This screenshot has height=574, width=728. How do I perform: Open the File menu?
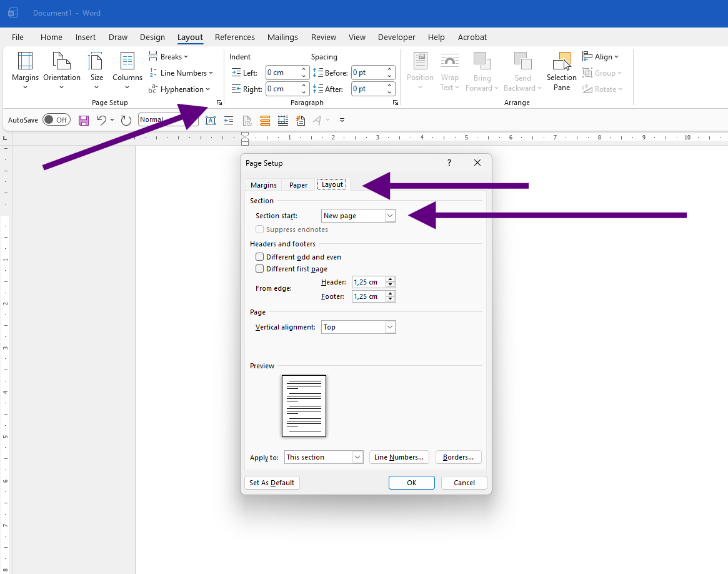pos(17,37)
